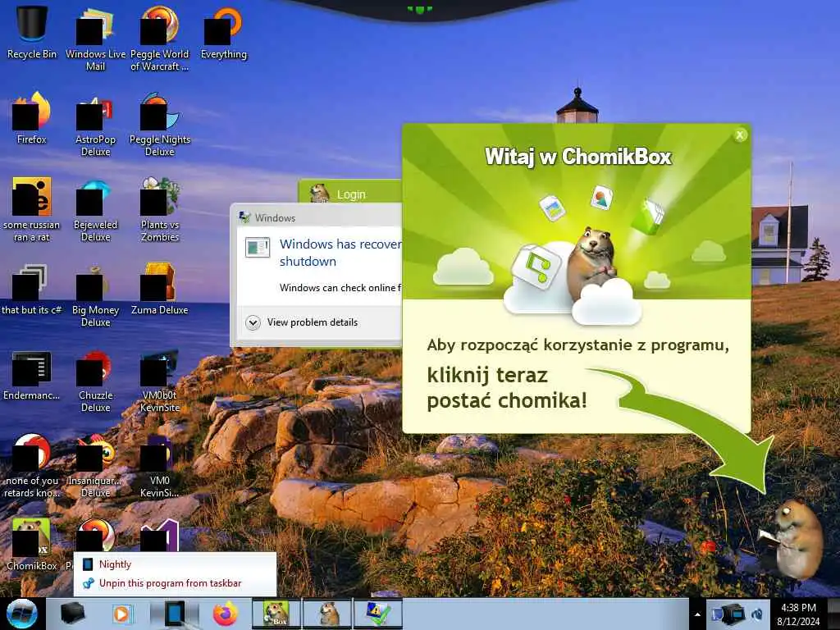The width and height of the screenshot is (840, 630).
Task: Select the Insaniquar.. Deluxe desktop icon
Action: tap(95, 466)
